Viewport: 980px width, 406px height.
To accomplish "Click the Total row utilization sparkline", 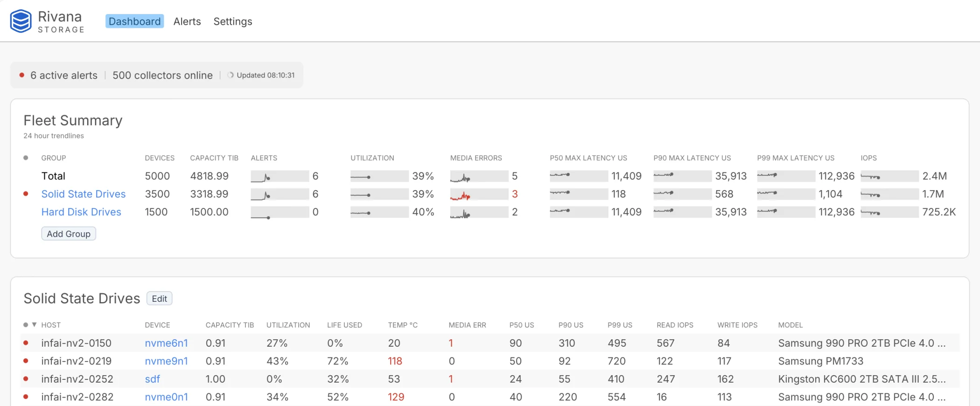I will coord(379,176).
